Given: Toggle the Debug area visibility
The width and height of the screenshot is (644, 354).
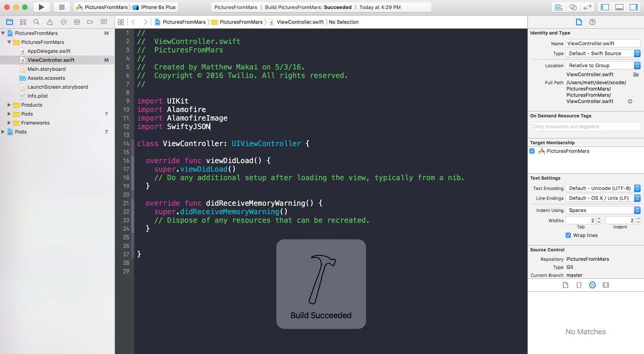Looking at the screenshot, I should 619,7.
